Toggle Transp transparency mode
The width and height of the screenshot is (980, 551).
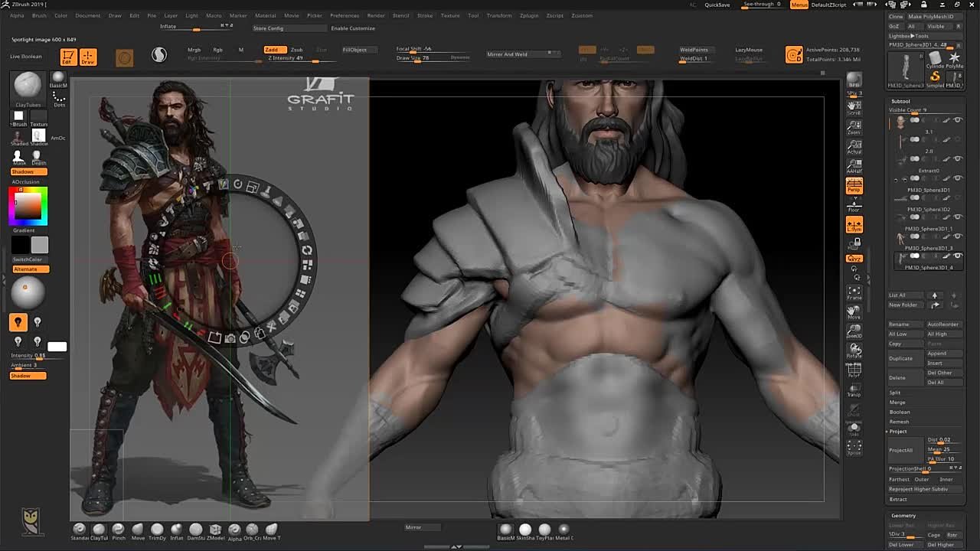coord(854,391)
